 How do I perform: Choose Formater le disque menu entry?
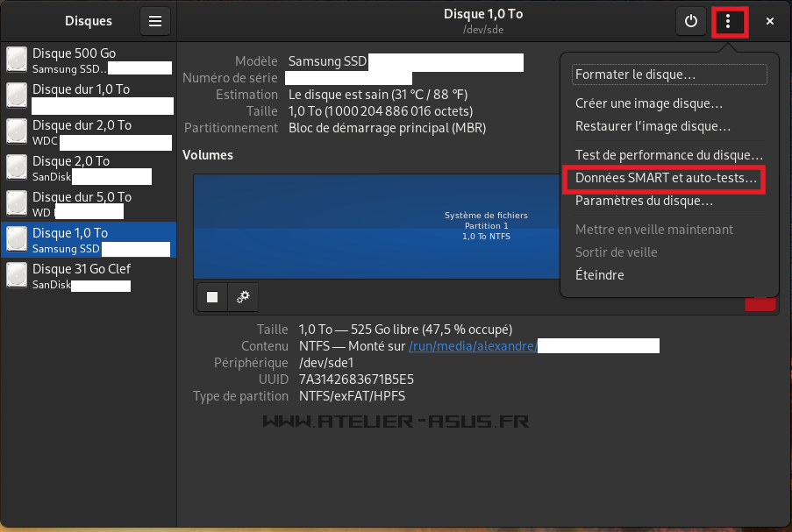pyautogui.click(x=669, y=75)
